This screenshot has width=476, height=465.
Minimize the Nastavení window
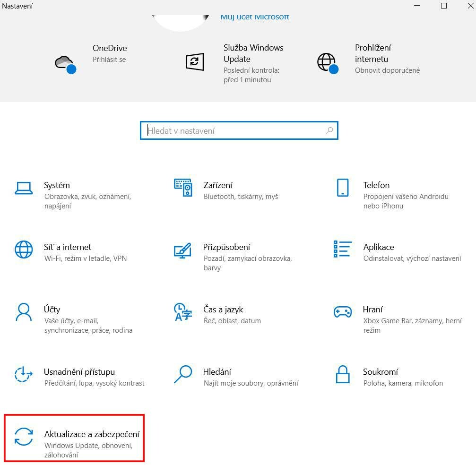click(x=417, y=6)
